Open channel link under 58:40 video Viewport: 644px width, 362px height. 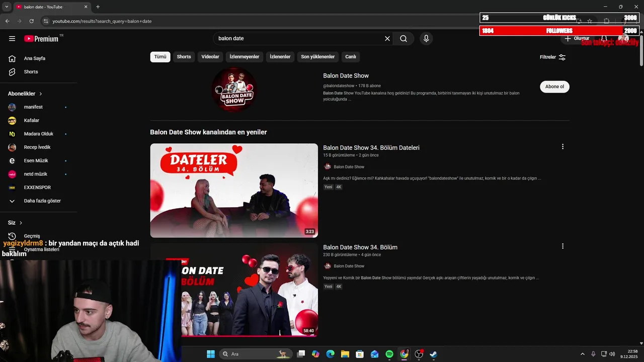click(349, 266)
